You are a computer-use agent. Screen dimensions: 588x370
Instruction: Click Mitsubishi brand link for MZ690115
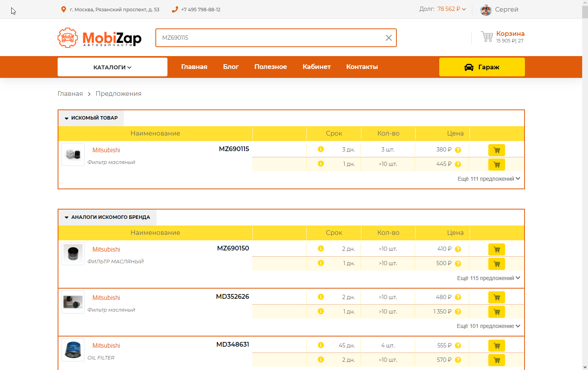coord(106,150)
